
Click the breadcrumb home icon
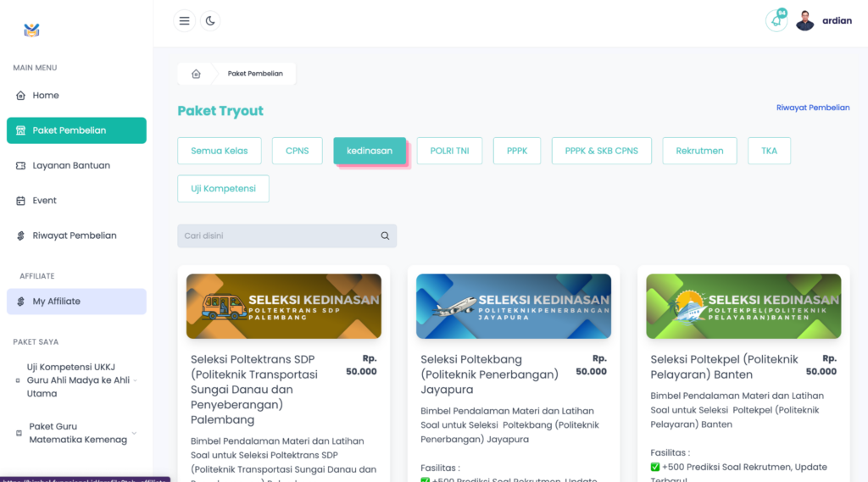pos(196,74)
